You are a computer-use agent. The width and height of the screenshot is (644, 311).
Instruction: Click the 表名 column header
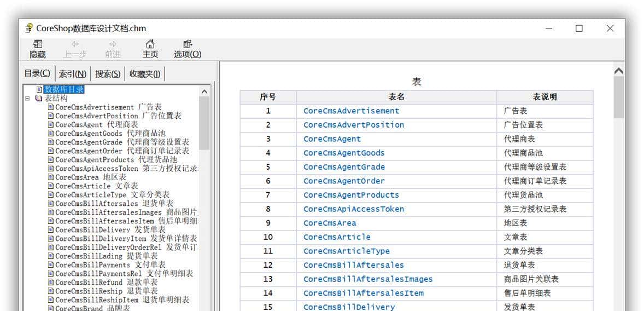396,97
